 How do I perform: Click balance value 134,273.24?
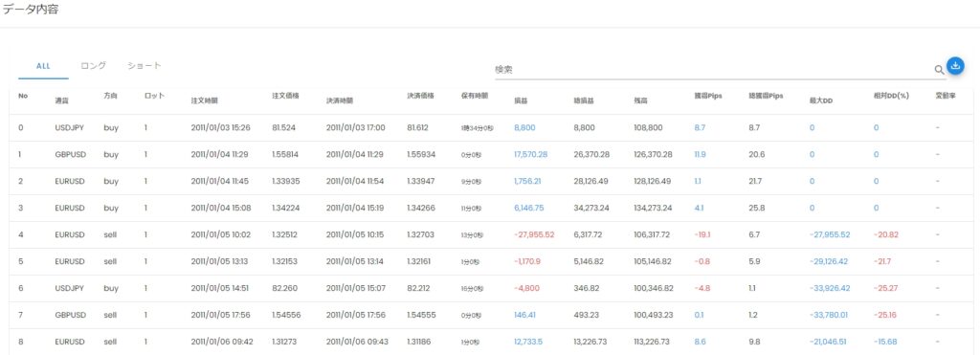(x=653, y=209)
